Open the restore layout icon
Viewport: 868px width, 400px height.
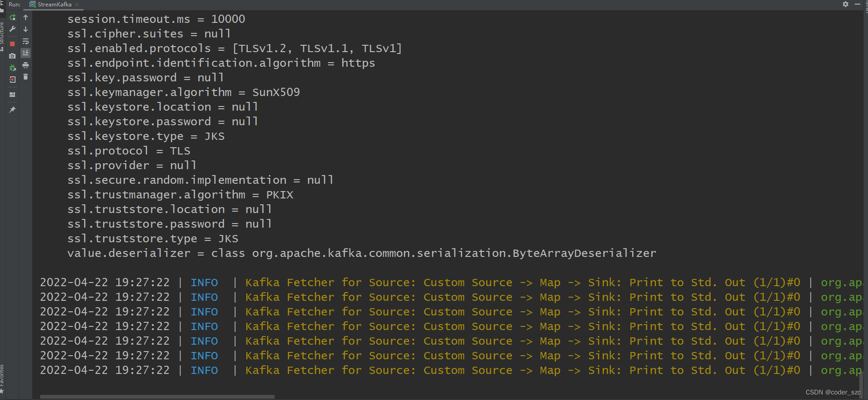click(x=12, y=95)
